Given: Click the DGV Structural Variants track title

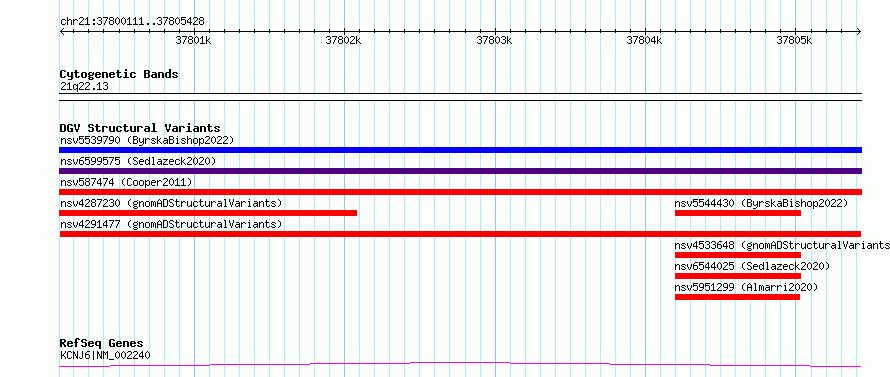Looking at the screenshot, I should coord(140,128).
